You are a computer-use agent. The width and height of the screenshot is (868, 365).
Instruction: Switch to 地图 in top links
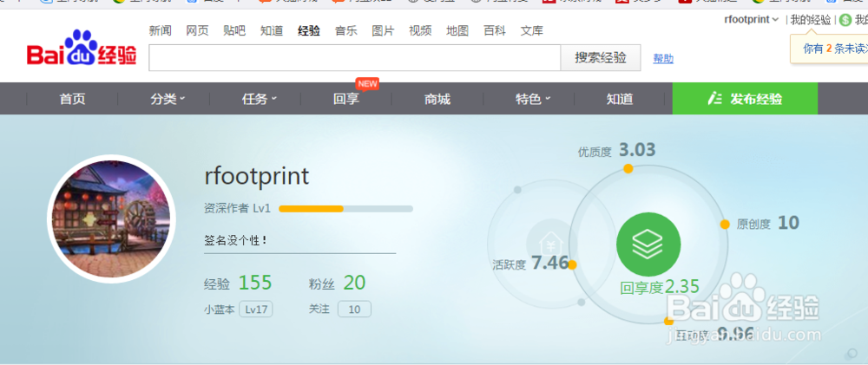pyautogui.click(x=457, y=30)
